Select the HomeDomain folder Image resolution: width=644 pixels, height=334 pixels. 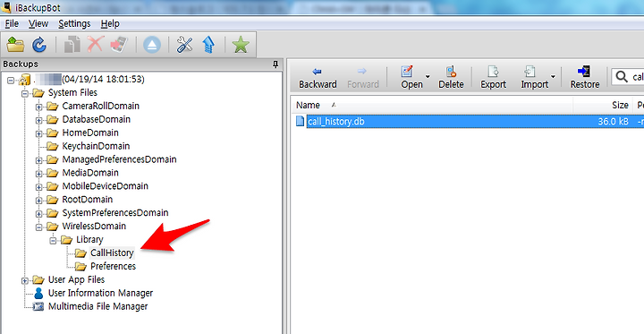(90, 133)
